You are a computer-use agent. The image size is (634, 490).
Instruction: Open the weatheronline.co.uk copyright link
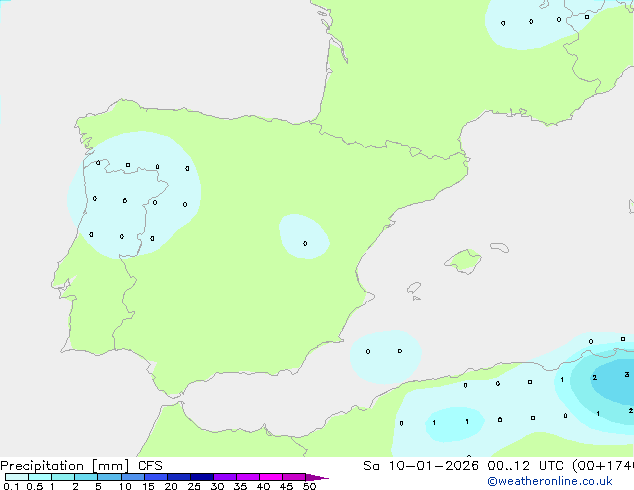tap(550, 481)
